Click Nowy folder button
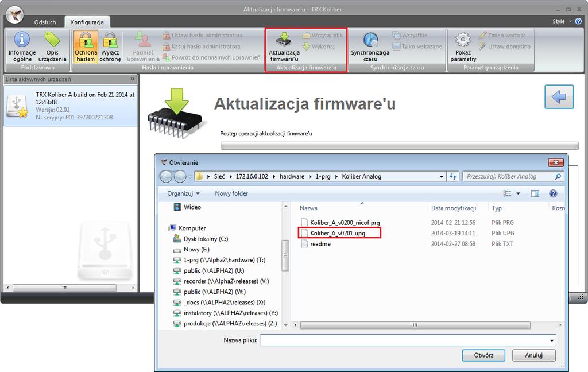The image size is (588, 372). coord(231,193)
